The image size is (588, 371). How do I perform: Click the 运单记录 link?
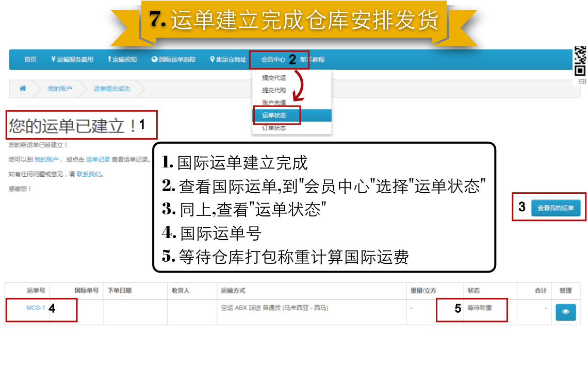[x=97, y=160]
